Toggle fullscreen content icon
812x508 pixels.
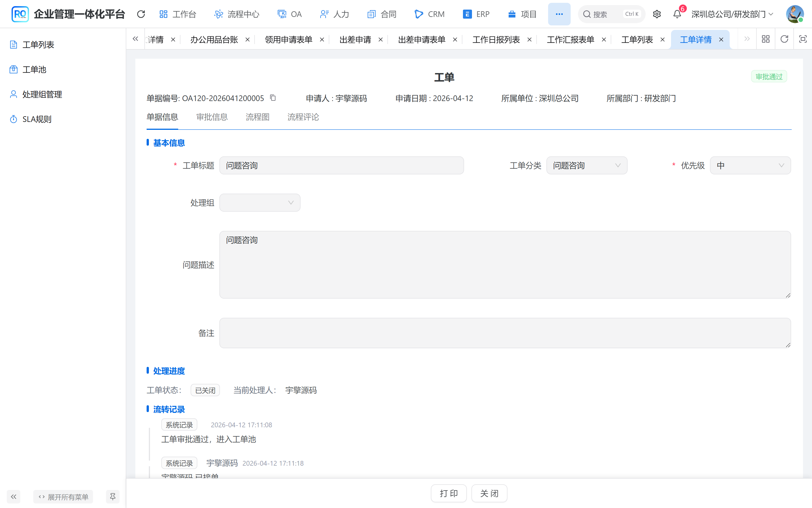(x=803, y=39)
